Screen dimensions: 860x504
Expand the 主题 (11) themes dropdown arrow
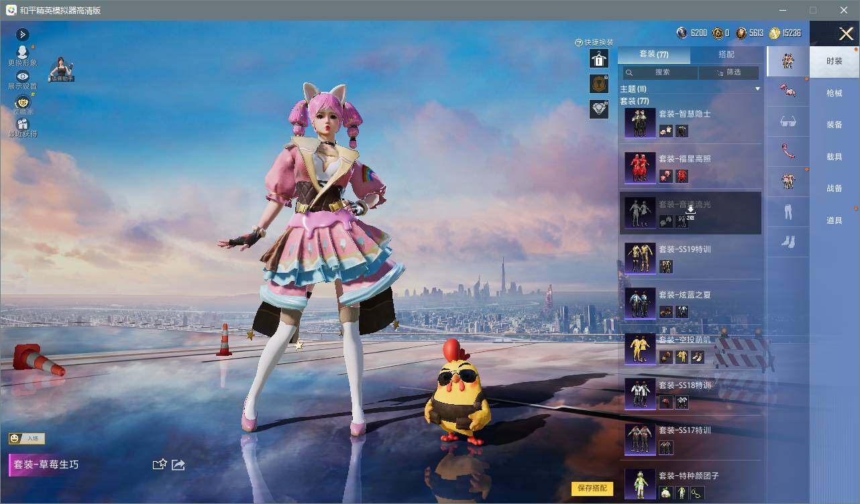coord(757,89)
